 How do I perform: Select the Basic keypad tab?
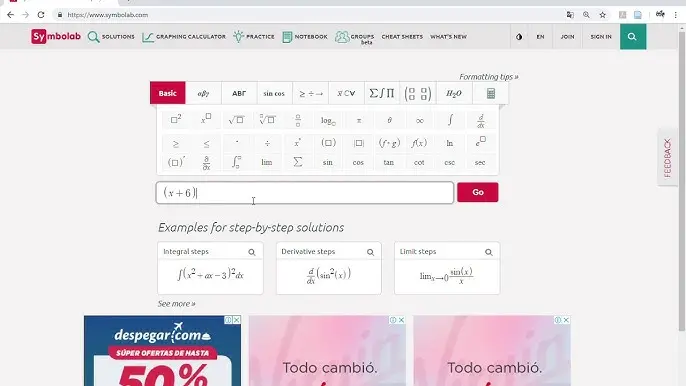(168, 93)
